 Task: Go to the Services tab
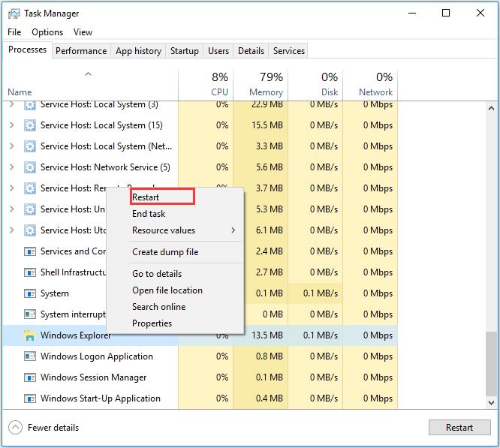tap(289, 51)
